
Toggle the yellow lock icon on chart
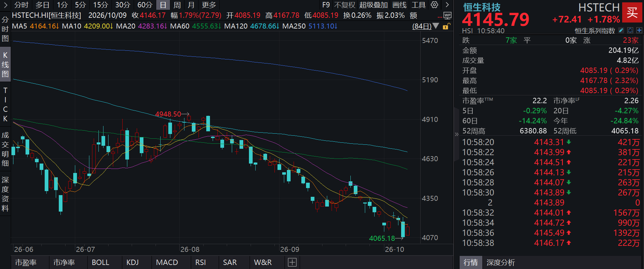pos(446,26)
